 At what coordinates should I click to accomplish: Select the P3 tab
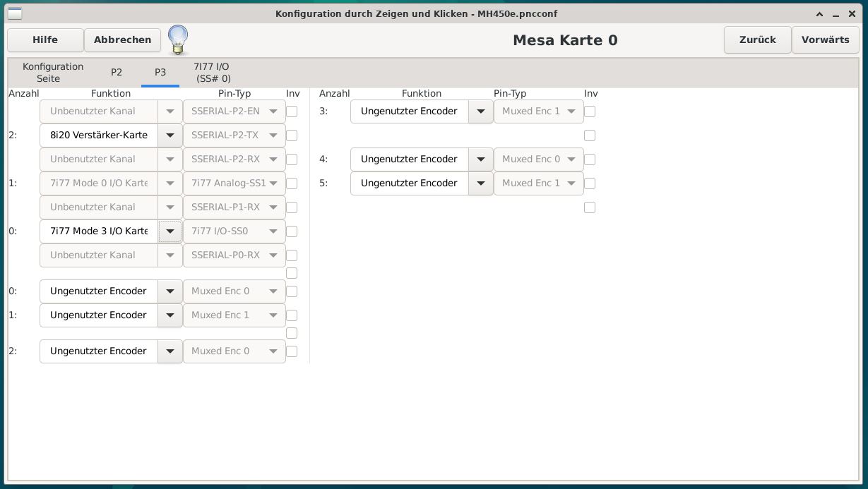click(x=160, y=73)
